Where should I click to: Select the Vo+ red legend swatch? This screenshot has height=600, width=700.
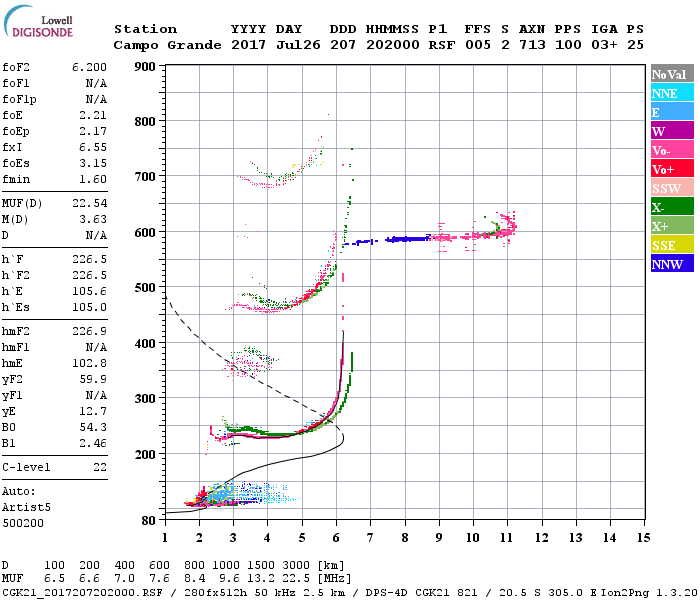672,169
